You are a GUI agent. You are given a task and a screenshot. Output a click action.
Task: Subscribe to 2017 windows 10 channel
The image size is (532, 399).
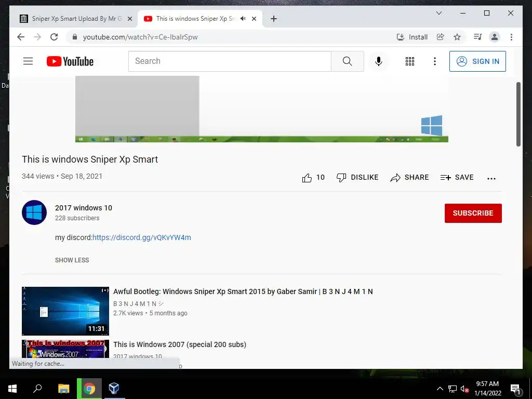coord(473,213)
